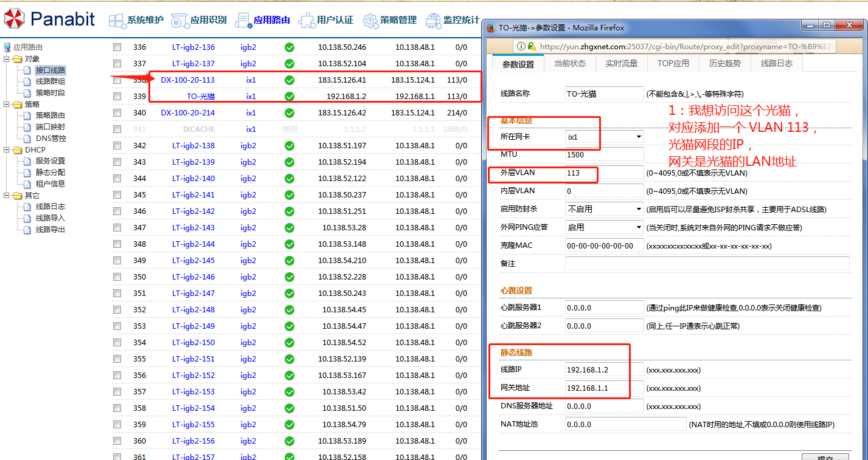Screen dimensions: 868x460
Task: Open the 启用防封杀 dropdown
Action: pyautogui.click(x=604, y=209)
